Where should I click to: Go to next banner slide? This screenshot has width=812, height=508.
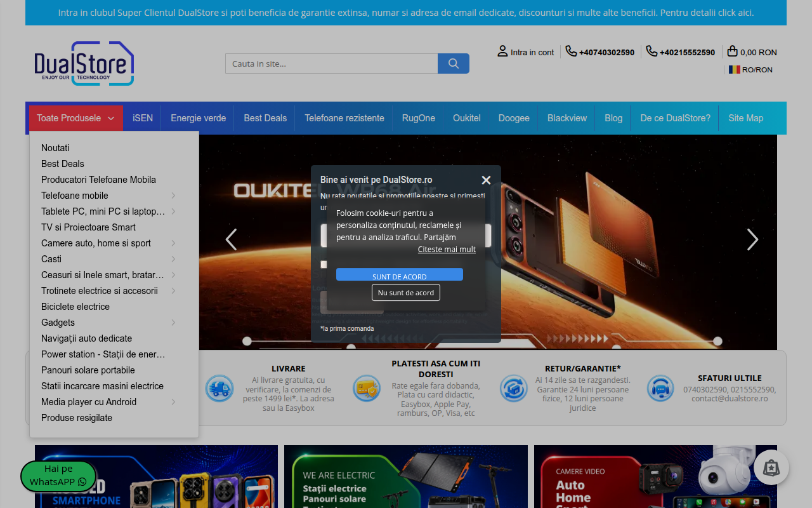coord(752,239)
